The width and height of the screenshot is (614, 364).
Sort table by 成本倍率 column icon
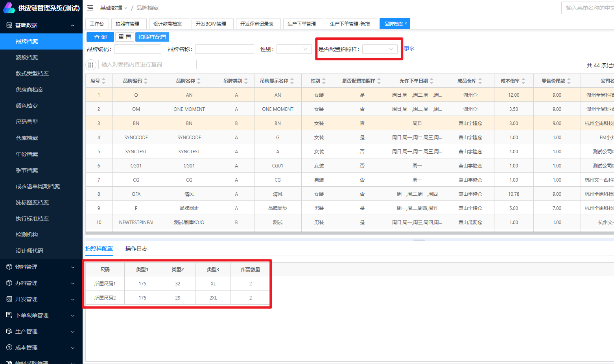523,81
